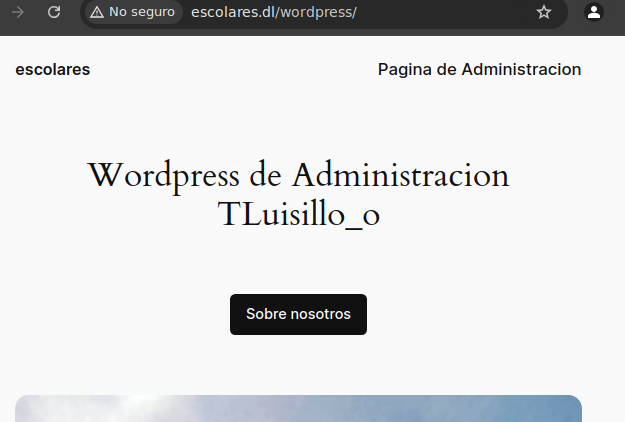
Task: Click the sky hero image
Action: click(298, 409)
